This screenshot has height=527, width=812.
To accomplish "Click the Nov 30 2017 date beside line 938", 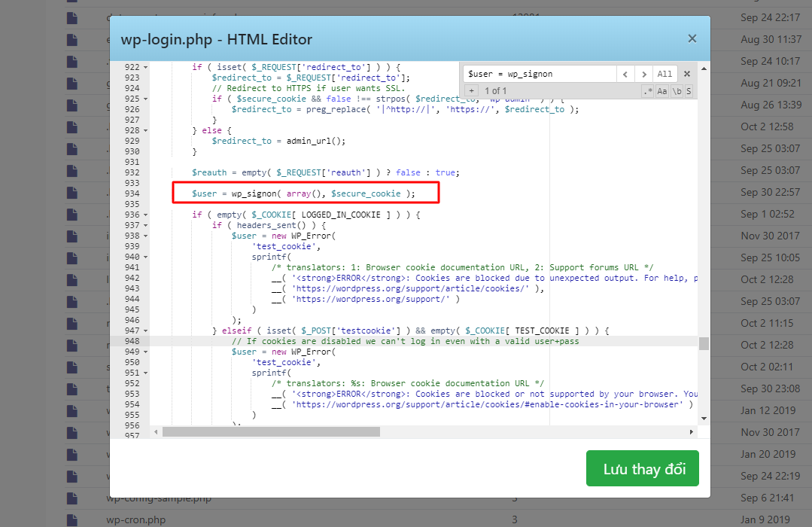I will pyautogui.click(x=770, y=236).
